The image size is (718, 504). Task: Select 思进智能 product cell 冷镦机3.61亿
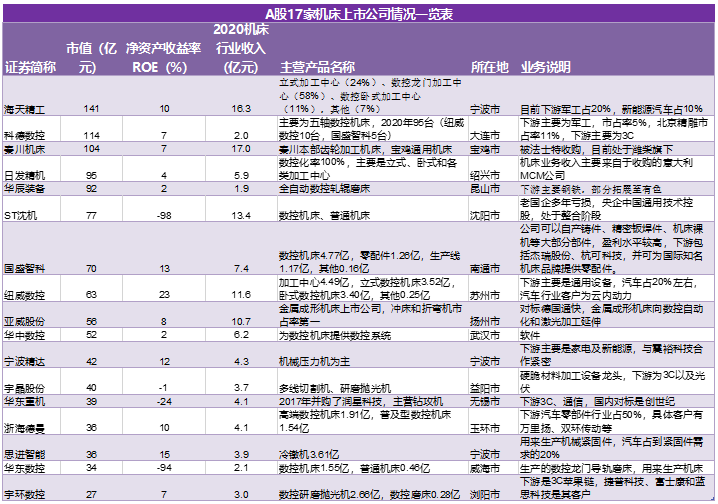point(309,455)
